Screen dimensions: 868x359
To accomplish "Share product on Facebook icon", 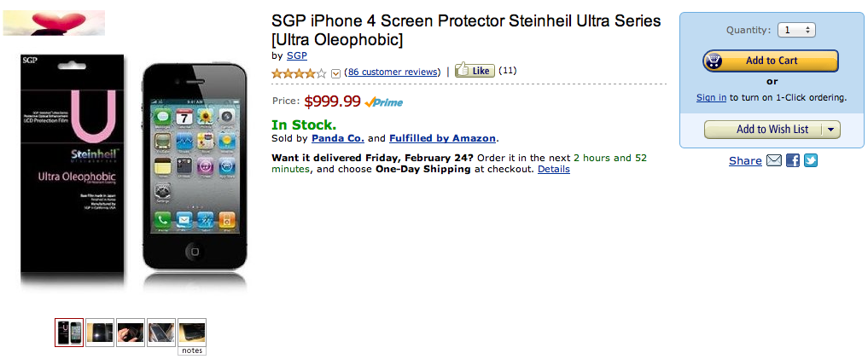I will pyautogui.click(x=793, y=160).
